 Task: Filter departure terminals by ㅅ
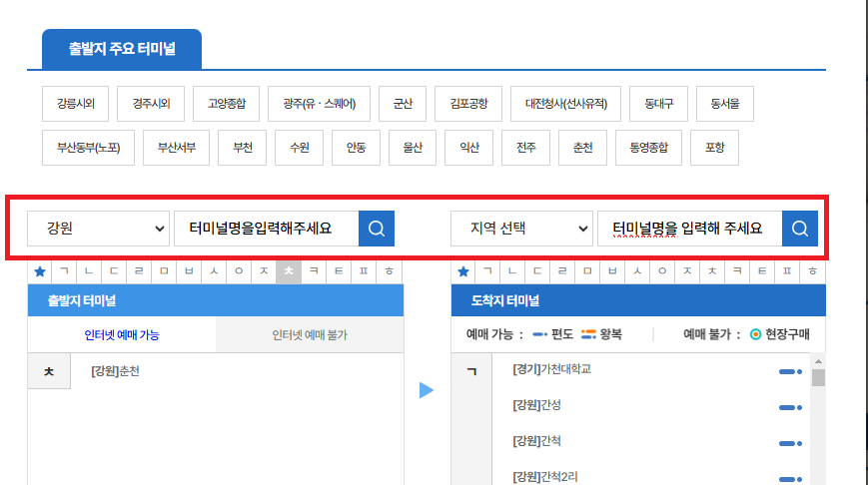[214, 271]
